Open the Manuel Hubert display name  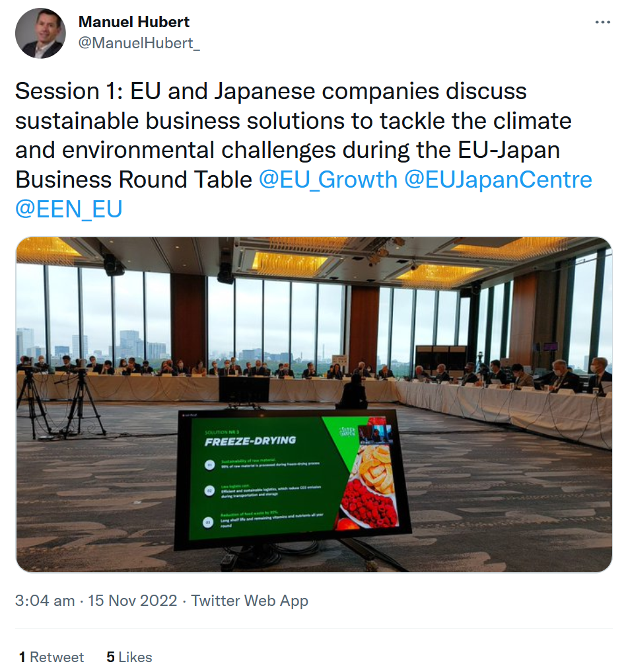click(x=134, y=22)
